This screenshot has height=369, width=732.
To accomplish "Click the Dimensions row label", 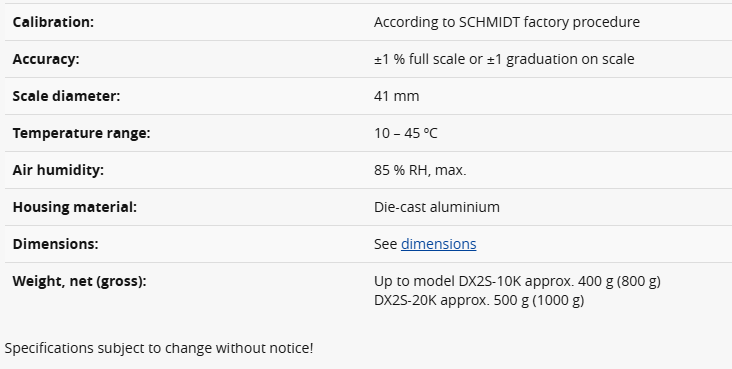I will (x=56, y=244).
